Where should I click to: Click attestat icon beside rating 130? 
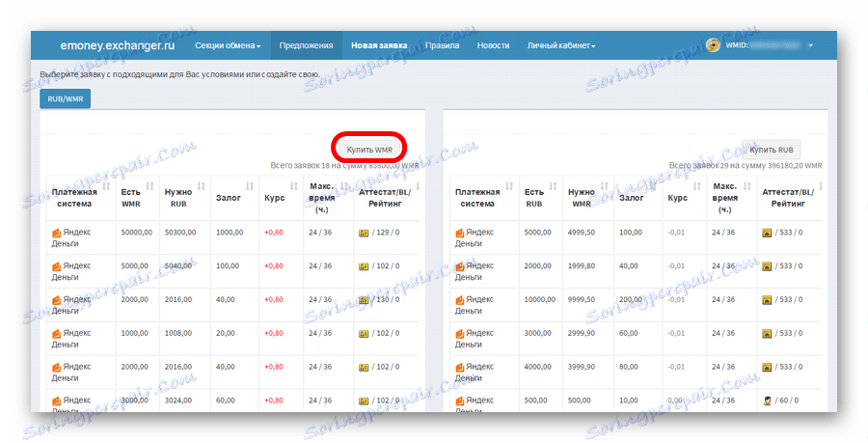[364, 300]
